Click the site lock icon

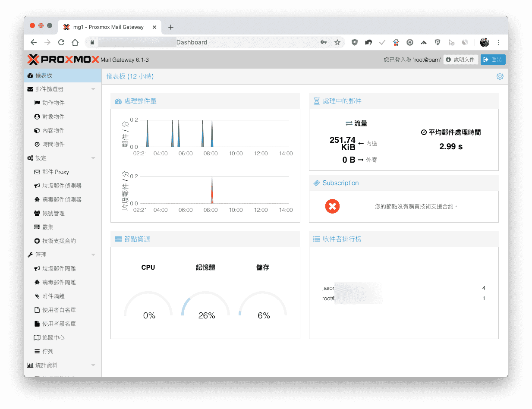[x=92, y=42]
